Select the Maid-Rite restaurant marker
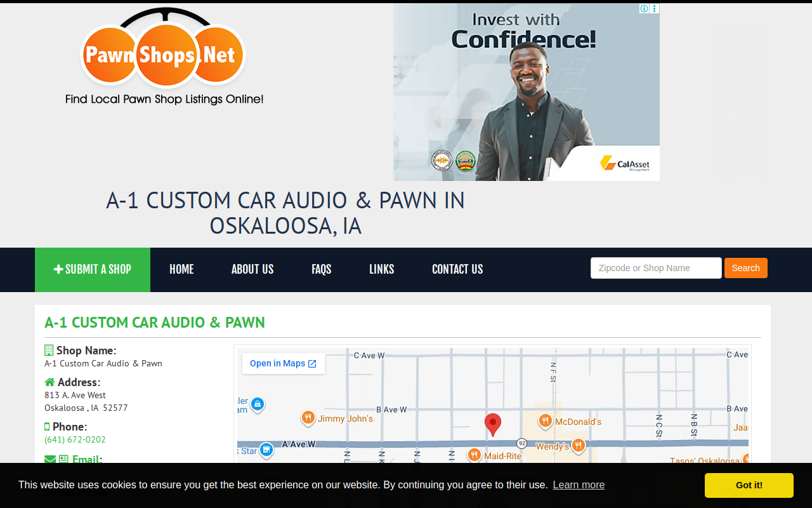 pyautogui.click(x=474, y=455)
